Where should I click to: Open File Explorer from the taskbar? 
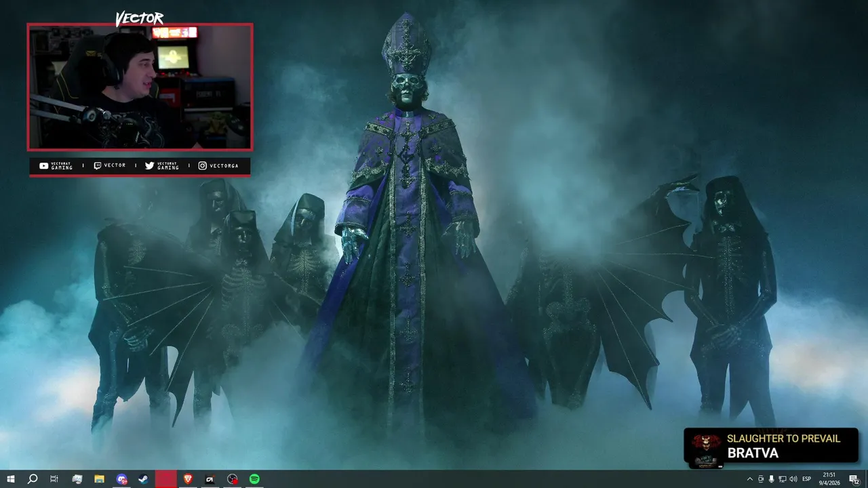click(99, 479)
